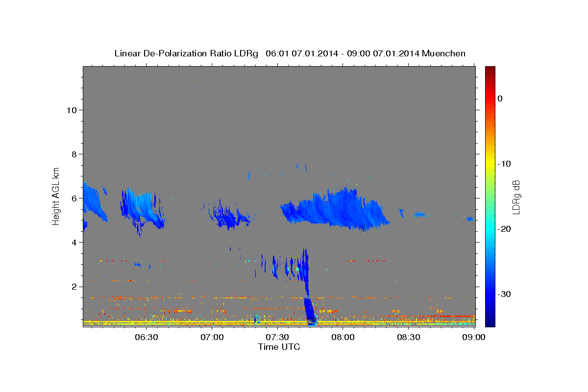
Task: Click the '08:00' time tick label
Action: click(343, 338)
